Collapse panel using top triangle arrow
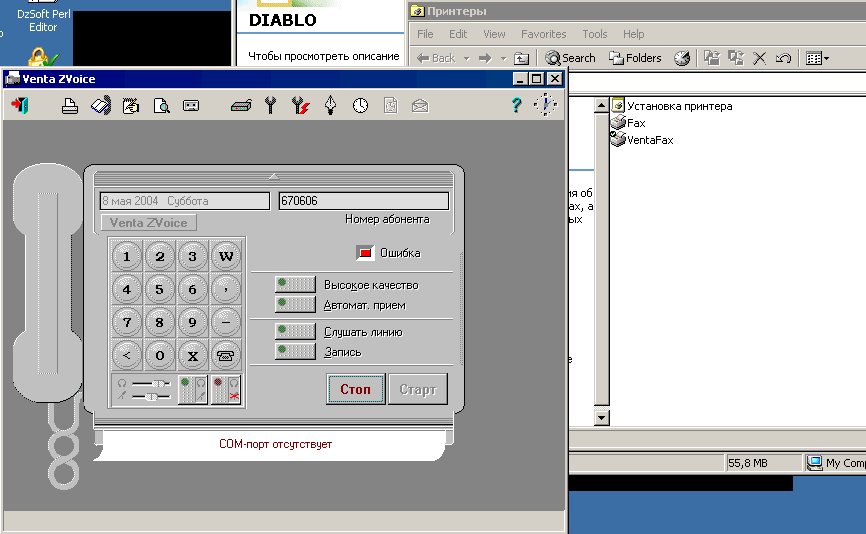 click(274, 176)
